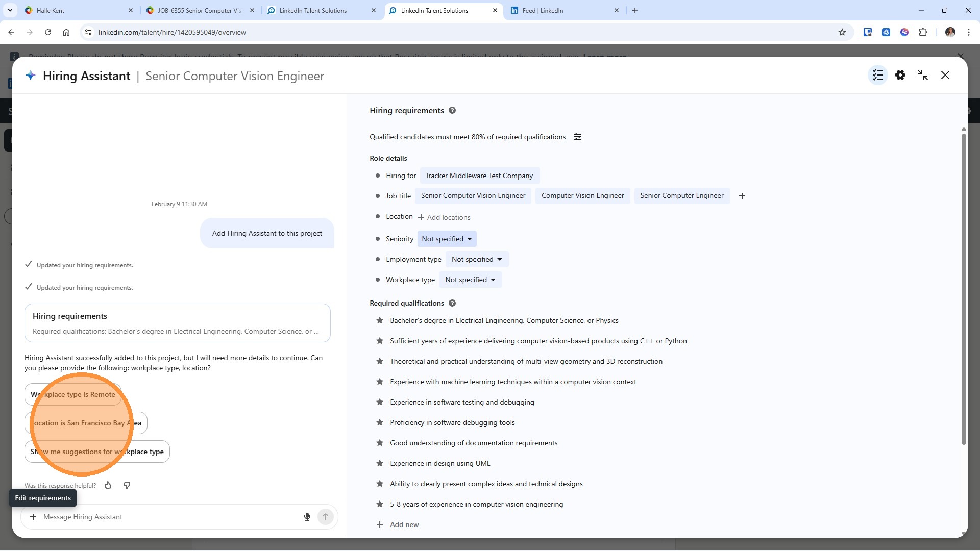
Task: Open the Employment type dropdown
Action: pos(477,259)
